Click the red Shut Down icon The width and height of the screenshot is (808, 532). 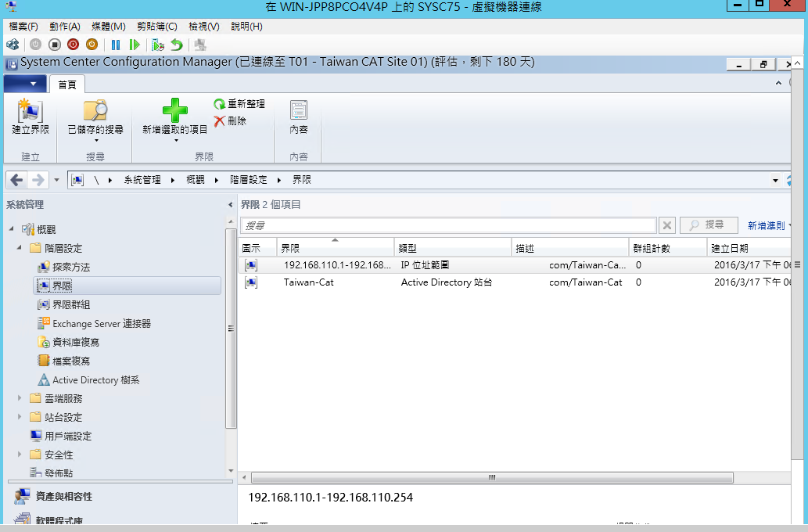[74, 45]
